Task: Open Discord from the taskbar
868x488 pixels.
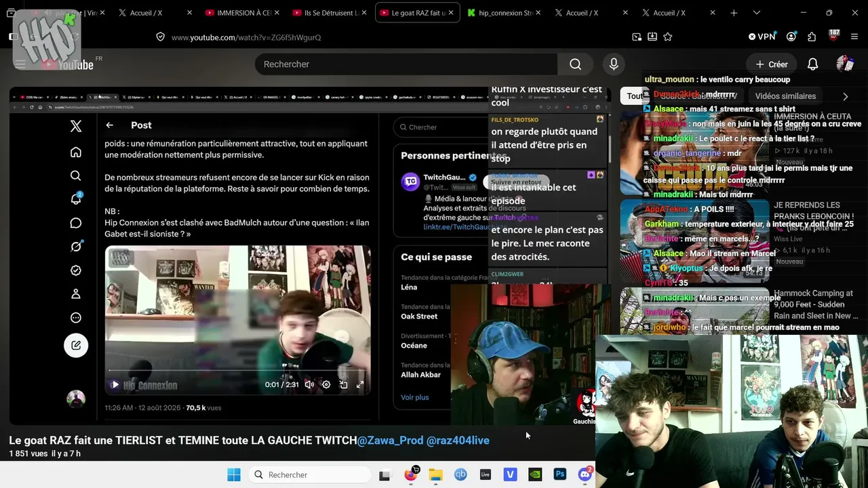Action: [585, 474]
